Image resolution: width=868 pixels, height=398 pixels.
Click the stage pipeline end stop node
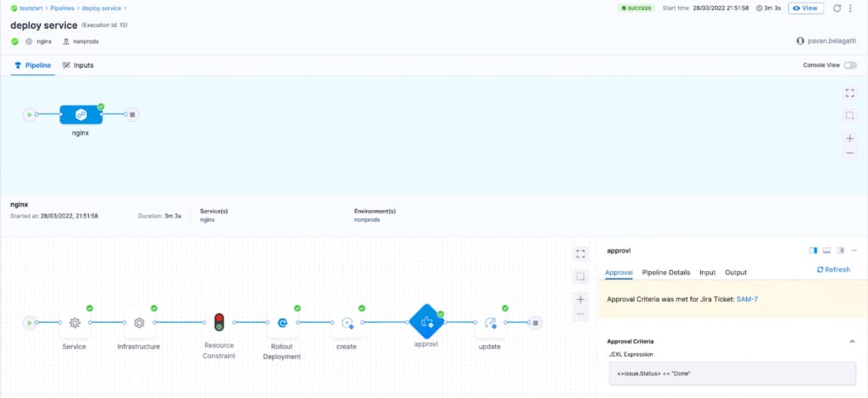click(131, 114)
